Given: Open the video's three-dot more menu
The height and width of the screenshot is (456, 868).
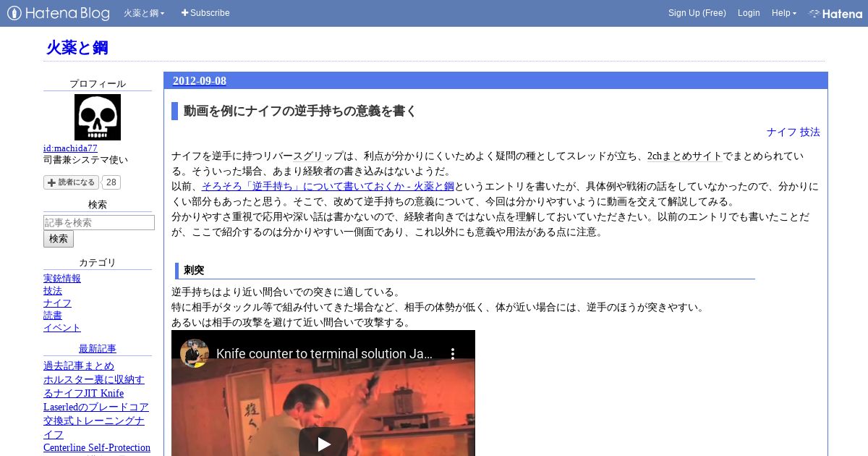Looking at the screenshot, I should coord(453,354).
